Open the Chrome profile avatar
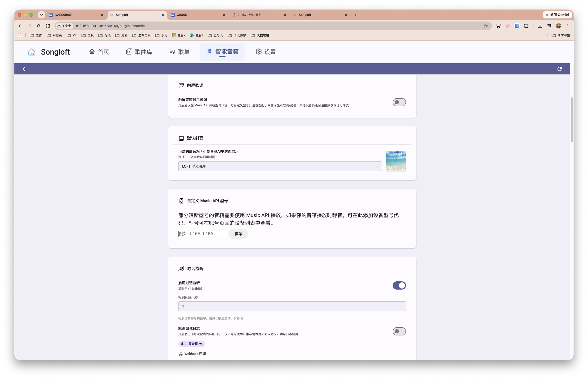 (559, 26)
